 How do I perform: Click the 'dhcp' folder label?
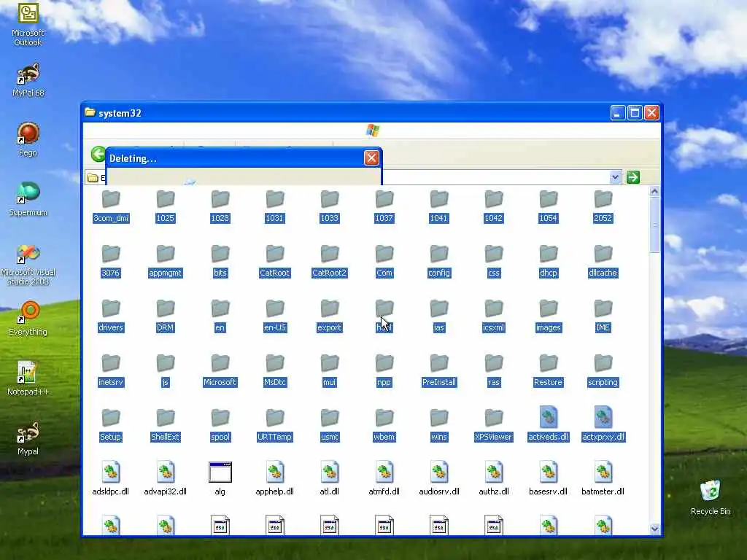(549, 273)
